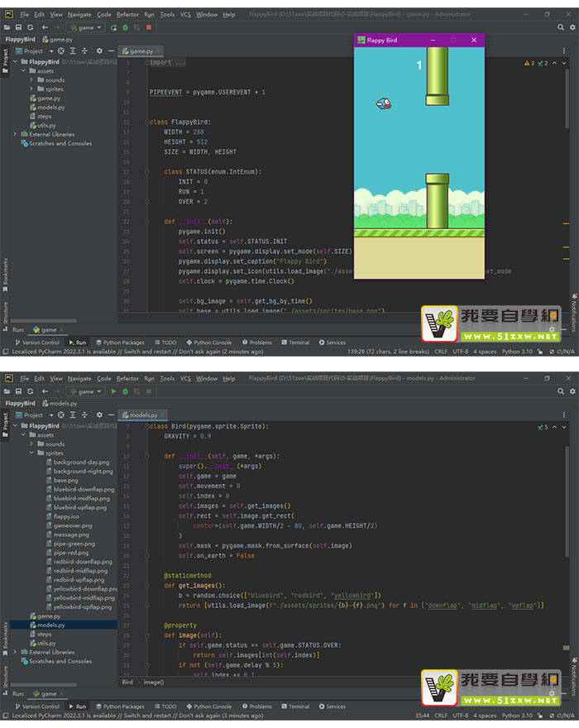Click IDE settings gear at top-right of models.py window

coord(572,391)
